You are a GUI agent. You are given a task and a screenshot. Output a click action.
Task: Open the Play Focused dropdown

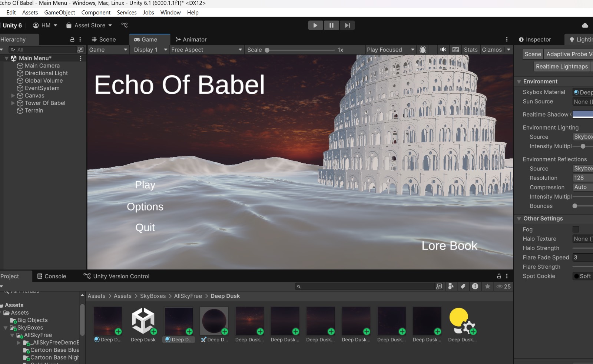[391, 50]
